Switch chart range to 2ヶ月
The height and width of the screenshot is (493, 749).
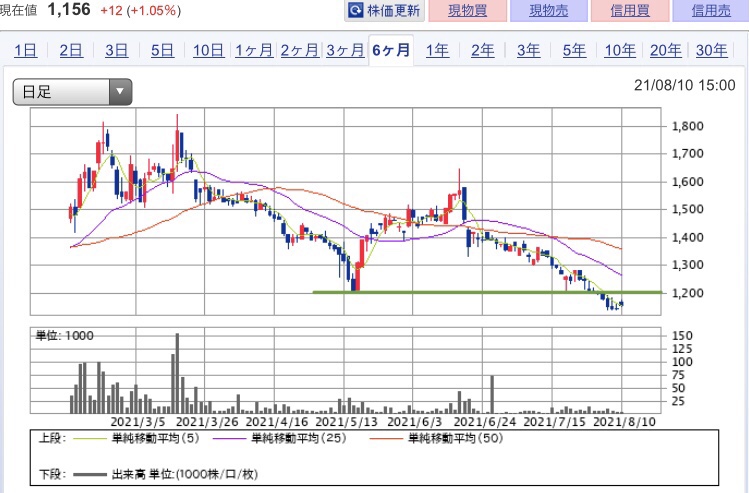pos(300,50)
